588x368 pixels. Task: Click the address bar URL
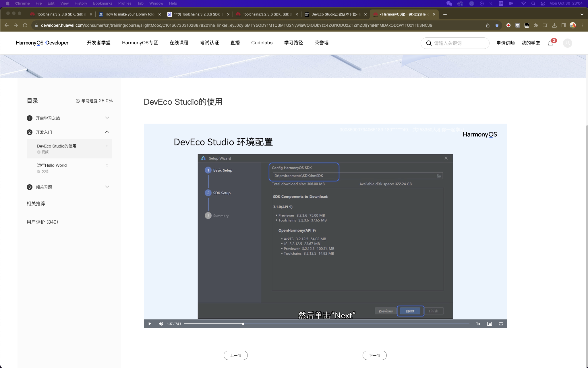point(237,25)
